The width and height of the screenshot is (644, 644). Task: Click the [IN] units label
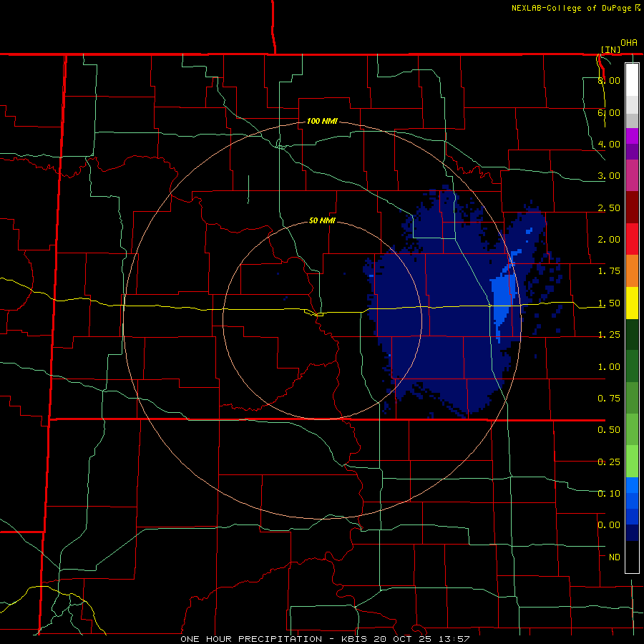[611, 49]
